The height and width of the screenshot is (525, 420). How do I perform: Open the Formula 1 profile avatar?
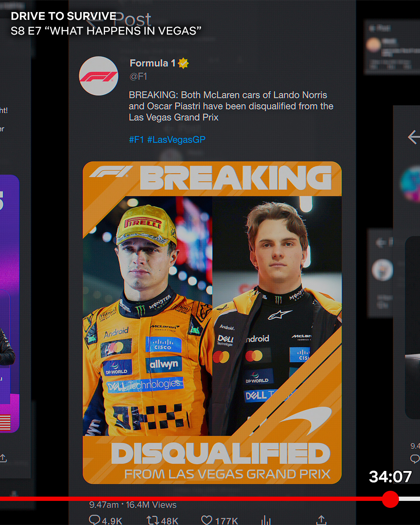99,76
